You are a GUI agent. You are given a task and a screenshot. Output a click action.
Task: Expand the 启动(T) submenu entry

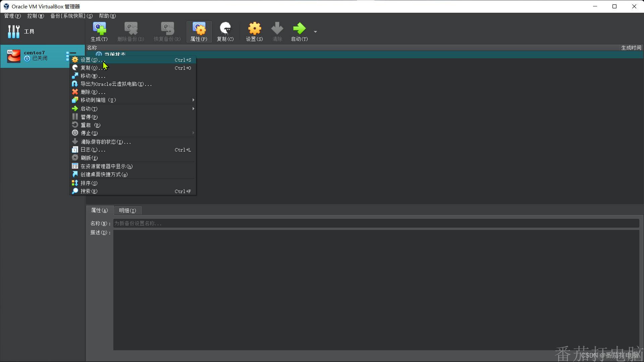pos(133,109)
